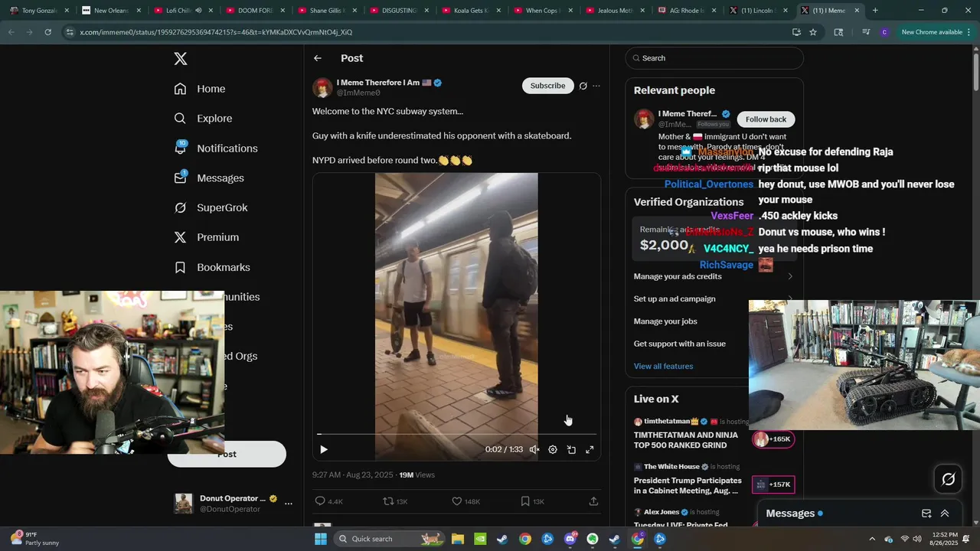The width and height of the screenshot is (980, 551).
Task: Click the Grok icon beside Subscribe
Action: pyautogui.click(x=583, y=86)
